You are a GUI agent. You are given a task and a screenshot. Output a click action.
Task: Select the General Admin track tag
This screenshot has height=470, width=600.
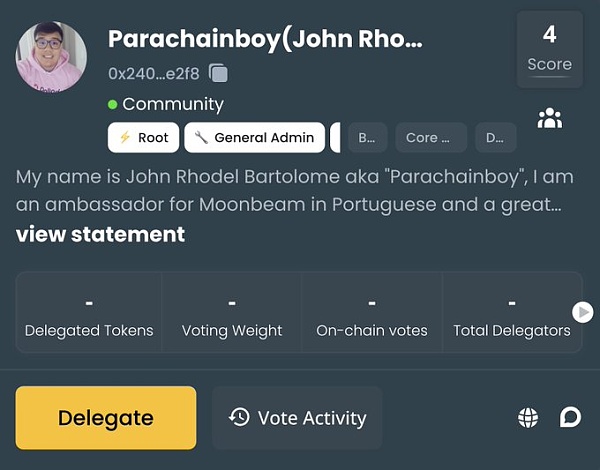(255, 138)
